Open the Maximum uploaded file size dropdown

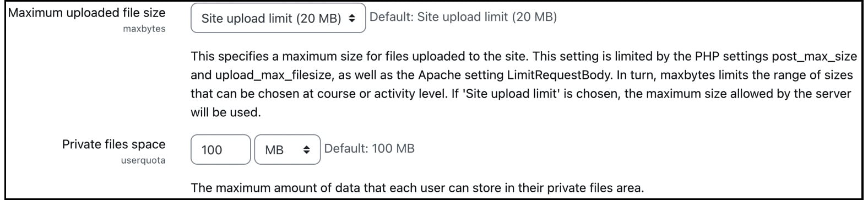point(278,18)
